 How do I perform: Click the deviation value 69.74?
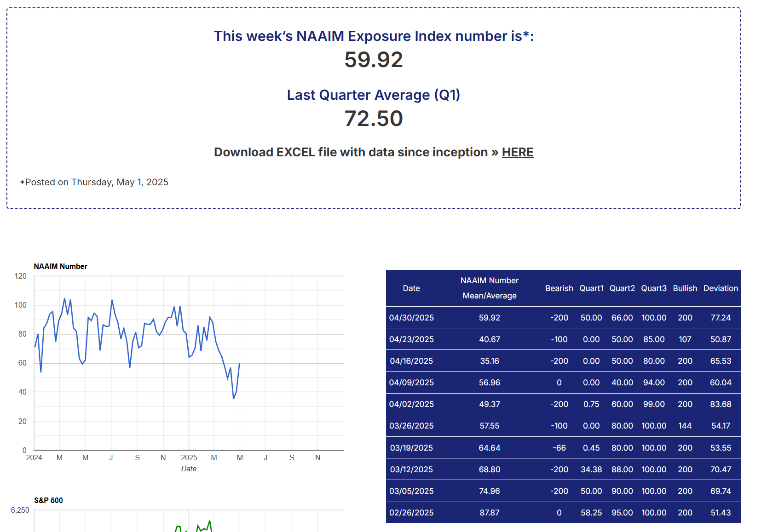coord(721,491)
